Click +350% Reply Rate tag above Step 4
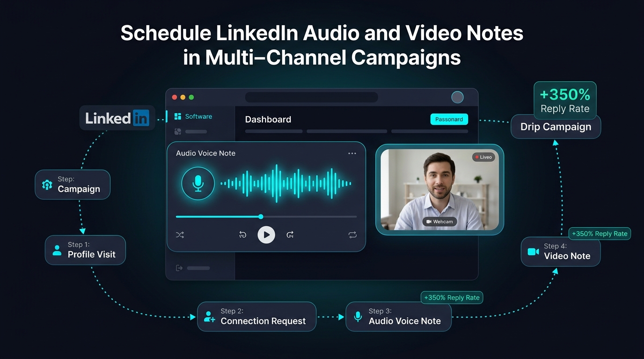Viewport: 644px width, 359px height. (x=600, y=233)
